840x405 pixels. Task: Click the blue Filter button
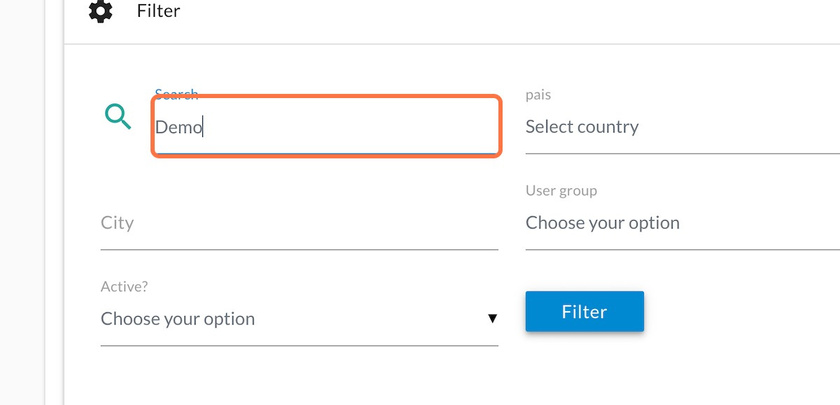pos(584,311)
